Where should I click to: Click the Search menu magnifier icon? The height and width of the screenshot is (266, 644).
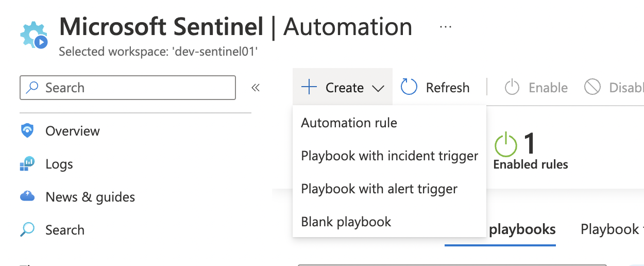[27, 229]
